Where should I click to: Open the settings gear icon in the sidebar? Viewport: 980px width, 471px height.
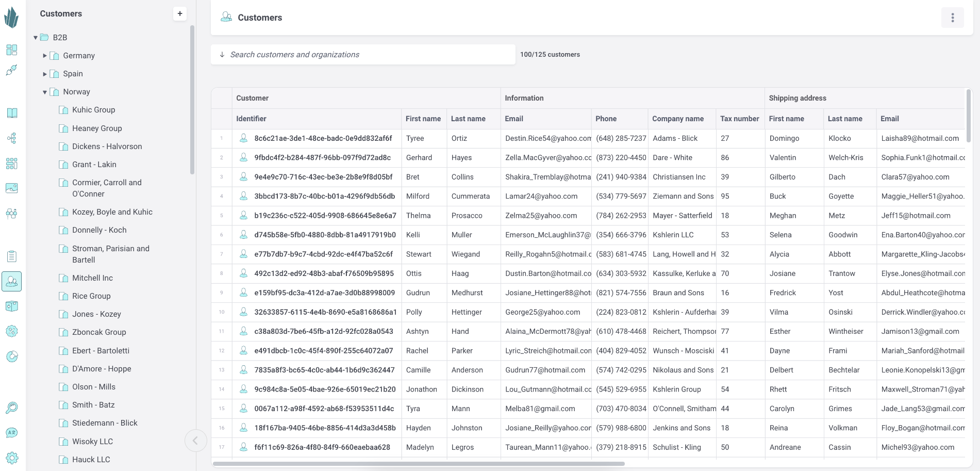11,458
